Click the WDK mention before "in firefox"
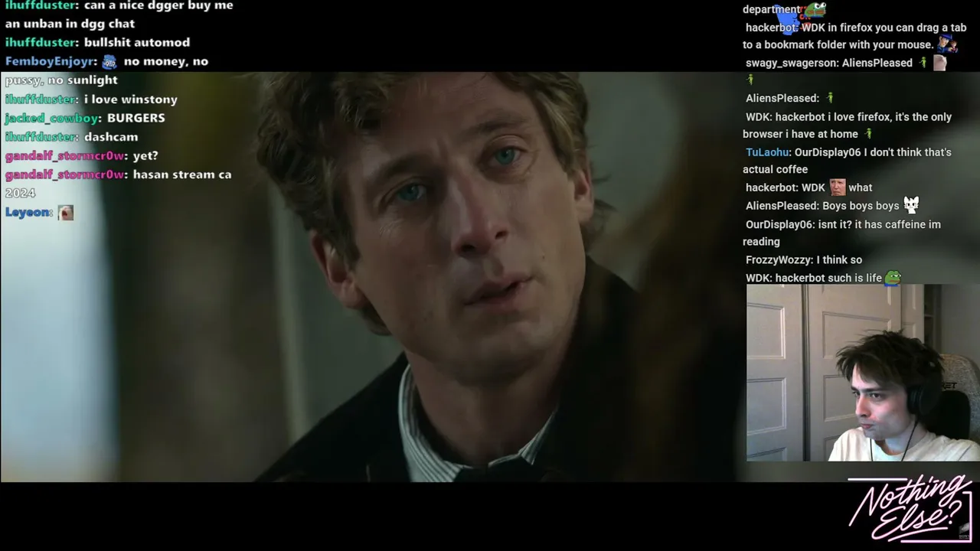 (x=813, y=28)
